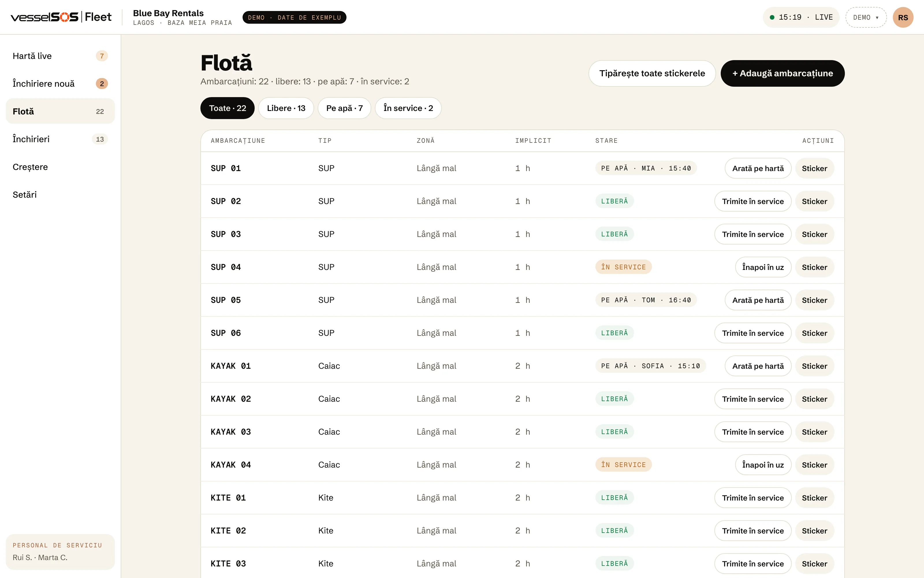Click the PERSONAL DE SERVICIU card
Image resolution: width=924 pixels, height=578 pixels.
pyautogui.click(x=60, y=552)
